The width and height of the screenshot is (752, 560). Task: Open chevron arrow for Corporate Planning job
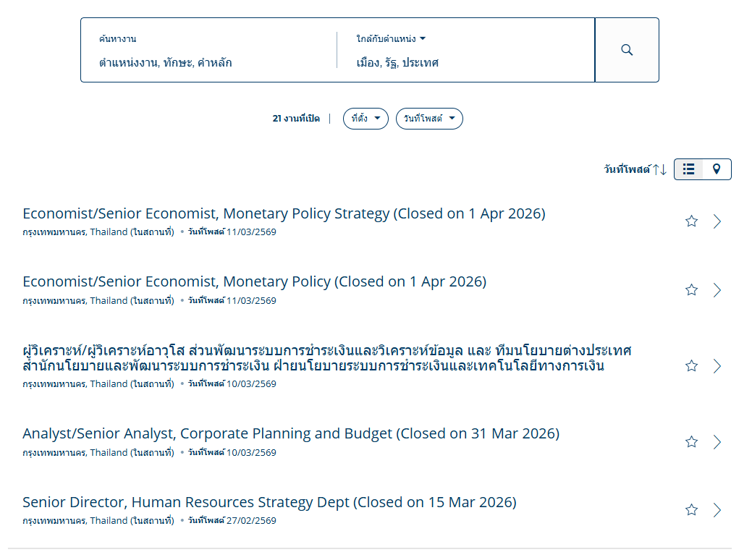(x=717, y=442)
